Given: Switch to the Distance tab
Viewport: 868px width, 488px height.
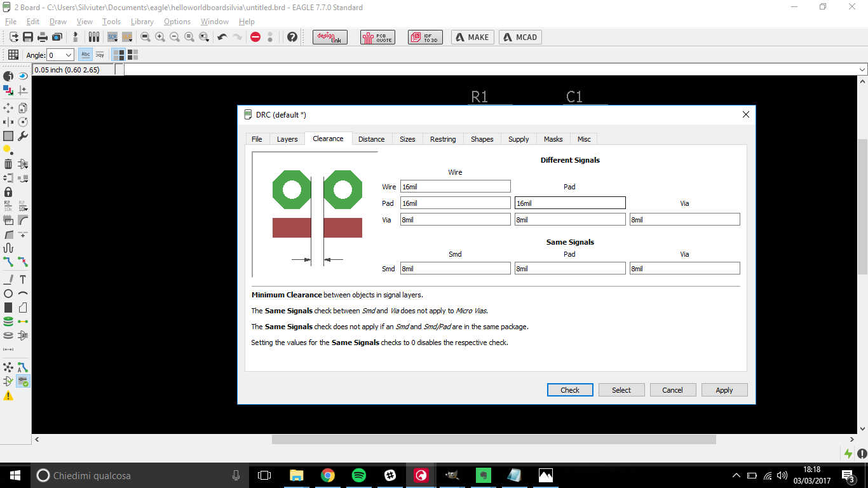Looking at the screenshot, I should [371, 139].
